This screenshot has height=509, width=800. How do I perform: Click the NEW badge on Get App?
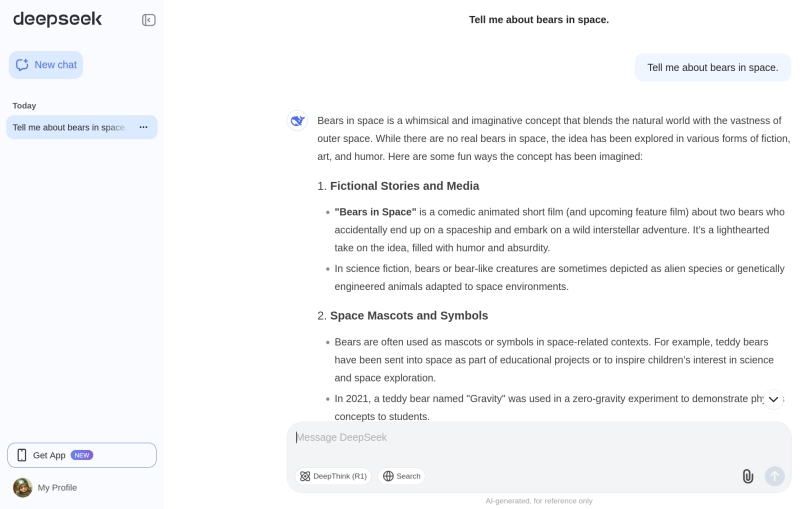(82, 455)
